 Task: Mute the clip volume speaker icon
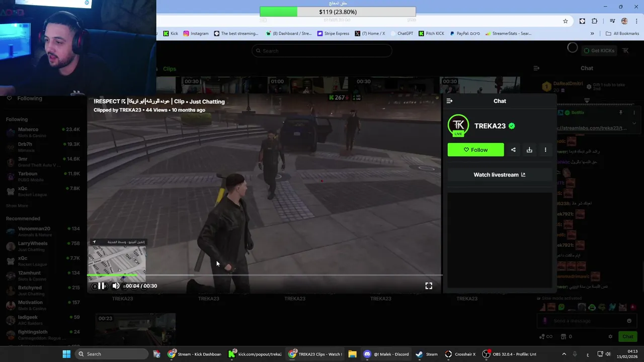click(116, 286)
